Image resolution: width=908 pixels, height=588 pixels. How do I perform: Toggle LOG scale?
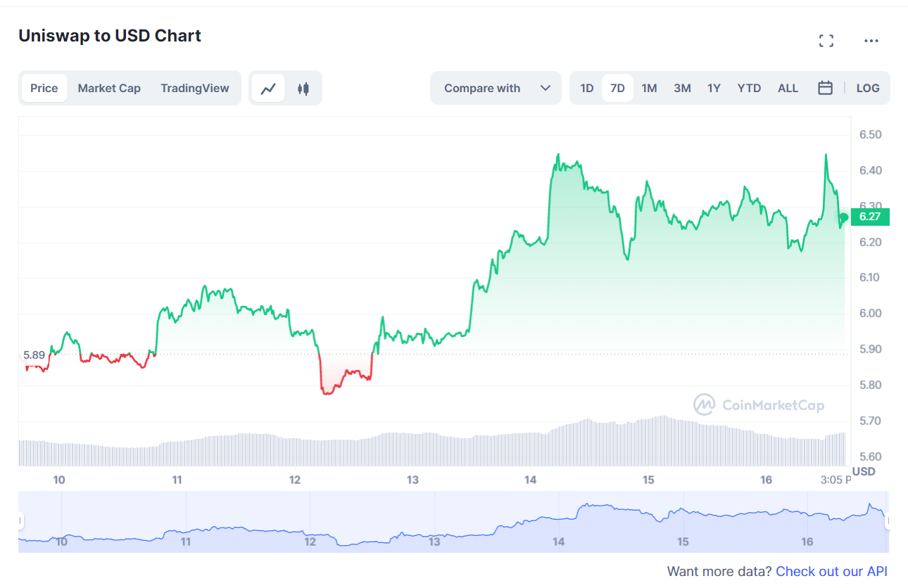(868, 88)
